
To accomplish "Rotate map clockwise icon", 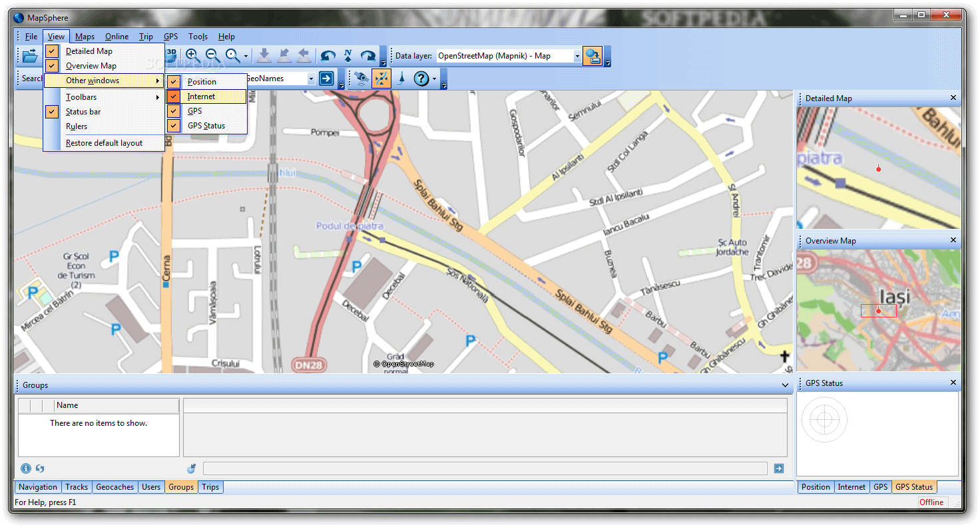I will click(367, 56).
